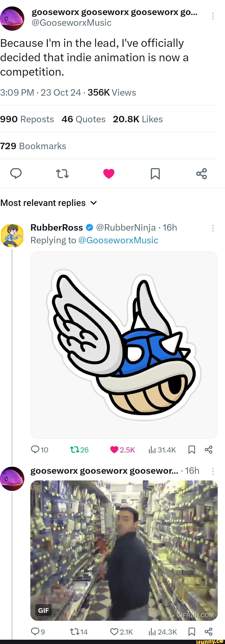Bookmark RubberRoss's reply
The width and height of the screenshot is (225, 644).
click(x=192, y=449)
